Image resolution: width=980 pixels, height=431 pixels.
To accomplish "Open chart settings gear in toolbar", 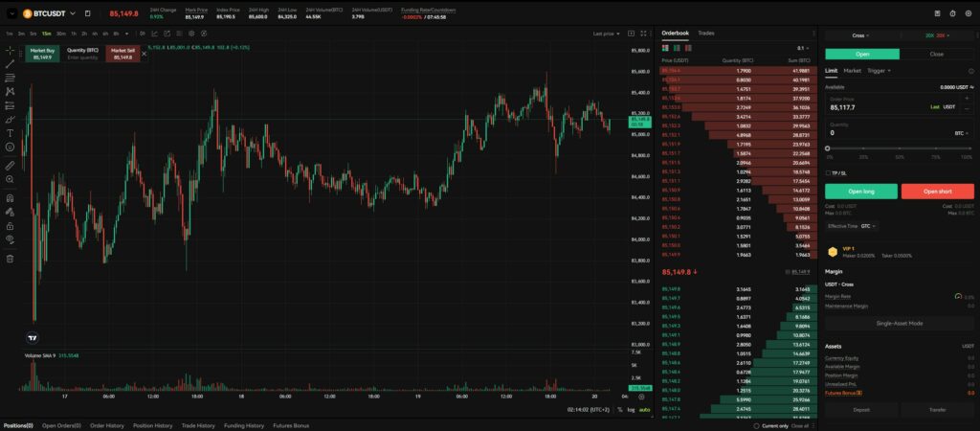I will click(191, 34).
